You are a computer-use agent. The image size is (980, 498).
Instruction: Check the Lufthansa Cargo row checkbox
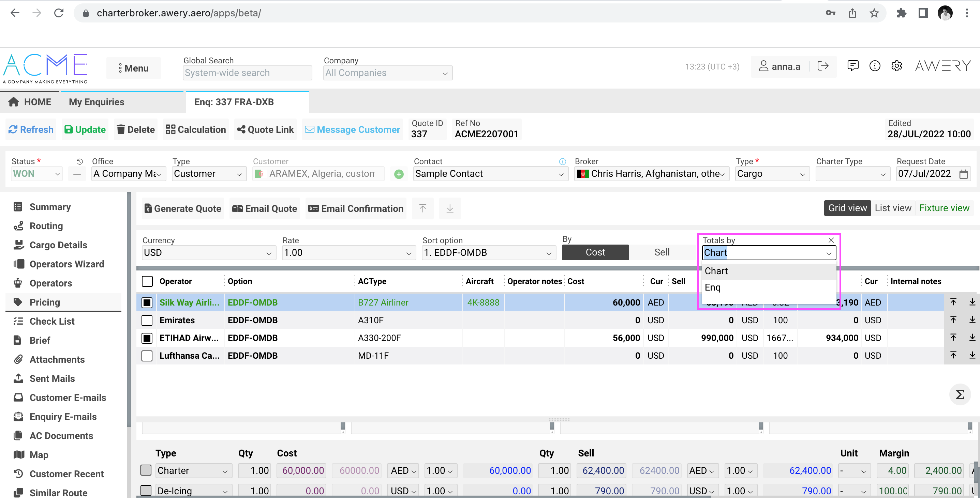[x=147, y=355]
